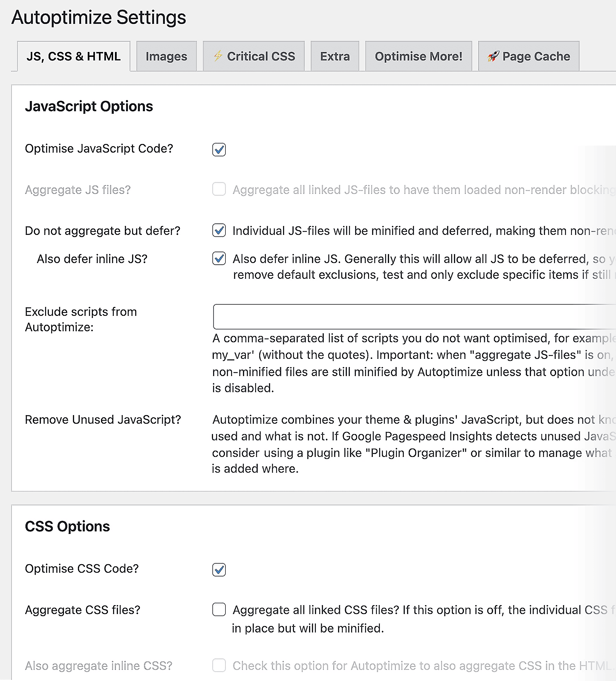The width and height of the screenshot is (616, 681).
Task: Click 'A comma-separated list of scripts' help text
Action: [x=414, y=363]
